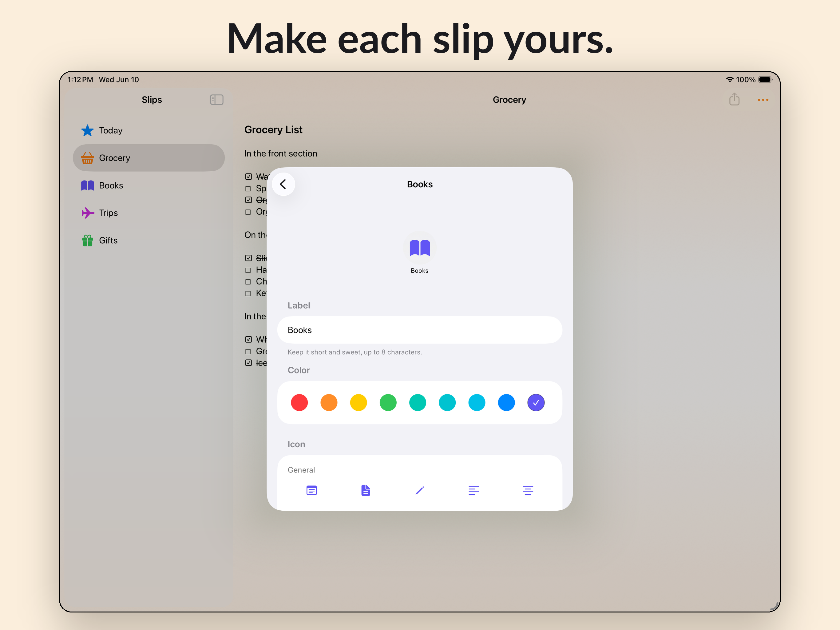Open the orange three-dots more menu

[x=763, y=100]
